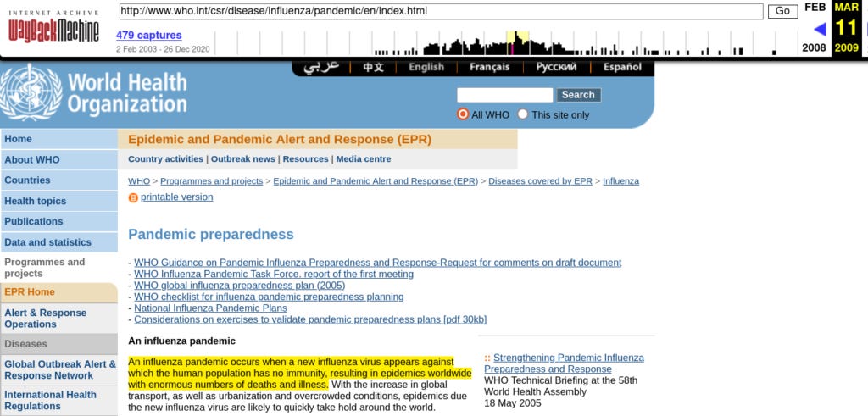Open the Home sidebar item
Viewport: 868px width, 416px height.
coord(58,140)
